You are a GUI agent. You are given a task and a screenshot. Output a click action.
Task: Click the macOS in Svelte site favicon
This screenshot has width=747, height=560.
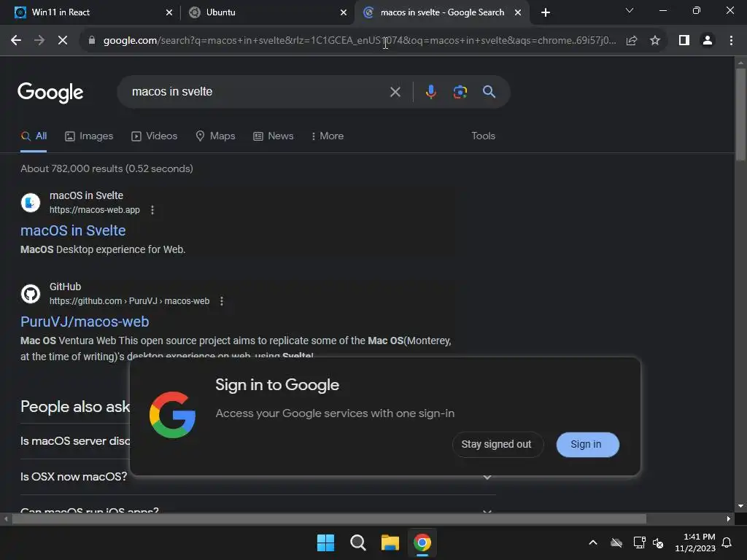(31, 203)
